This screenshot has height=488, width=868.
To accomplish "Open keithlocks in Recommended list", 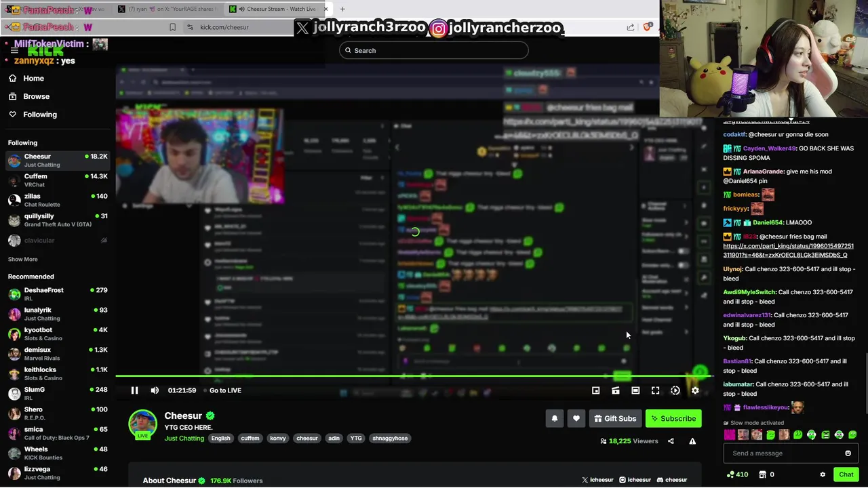I will [58, 373].
